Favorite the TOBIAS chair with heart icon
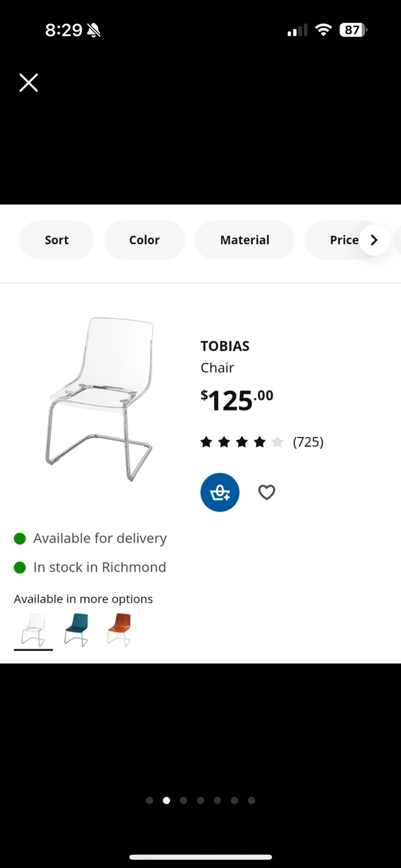This screenshot has width=401, height=868. [x=267, y=492]
